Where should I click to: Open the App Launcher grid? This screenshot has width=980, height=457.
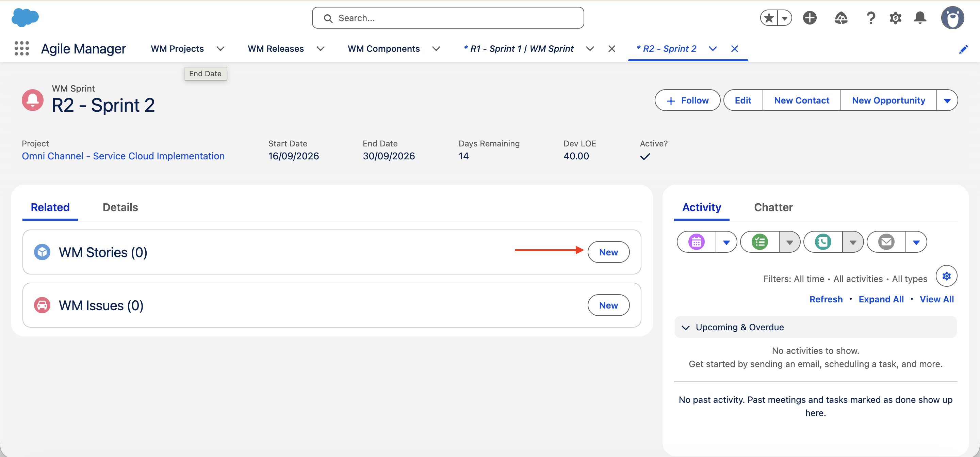[22, 48]
